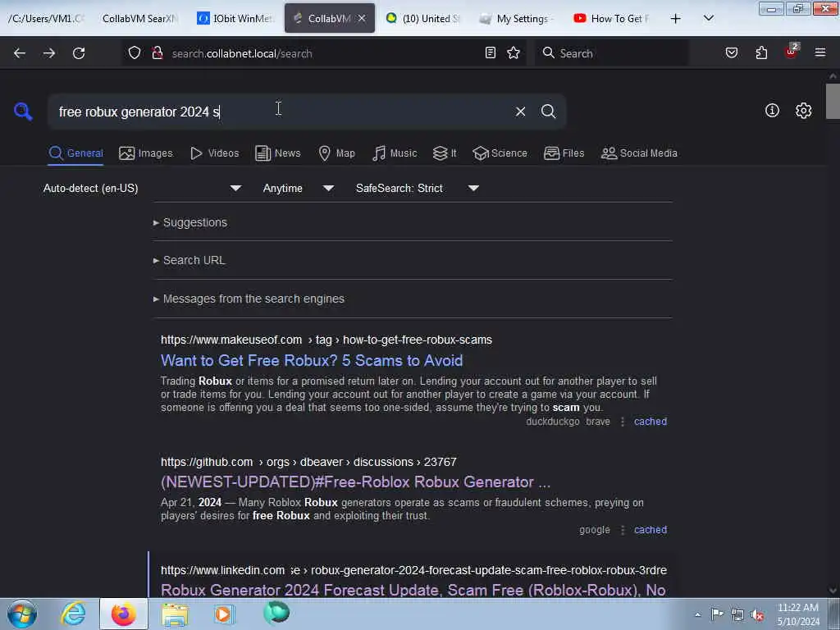Expand the Suggestions section
The height and width of the screenshot is (630, 840).
(190, 222)
